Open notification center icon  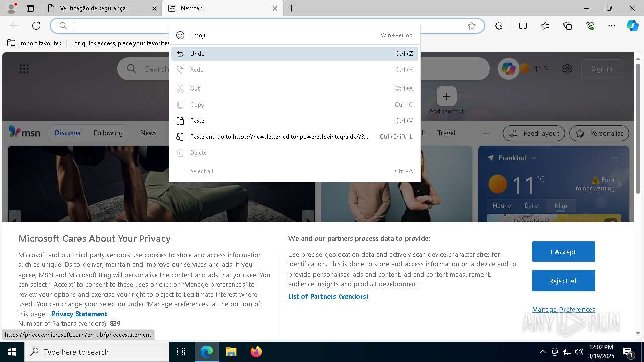[x=628, y=352]
